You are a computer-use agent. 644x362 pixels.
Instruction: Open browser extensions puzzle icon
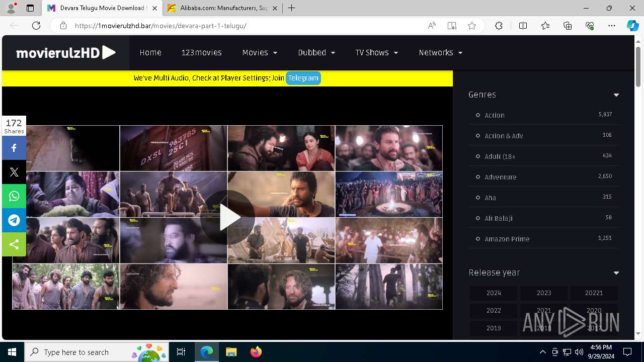(499, 26)
